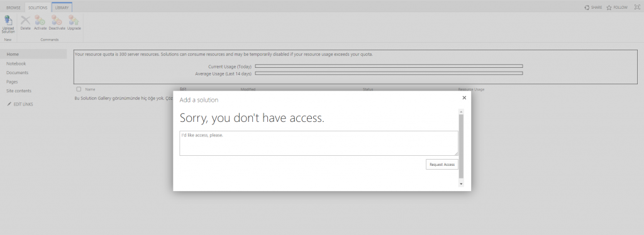Click the 'Sorry, you don't have access.' heading
This screenshot has height=235, width=644.
coord(252,118)
